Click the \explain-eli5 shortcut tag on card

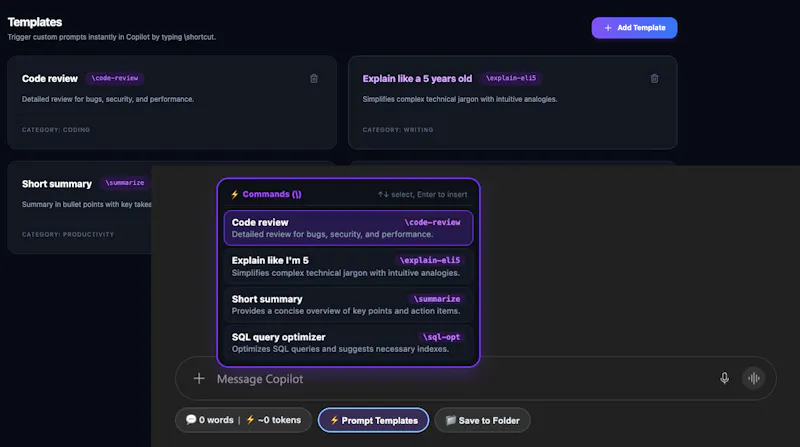[x=511, y=78]
